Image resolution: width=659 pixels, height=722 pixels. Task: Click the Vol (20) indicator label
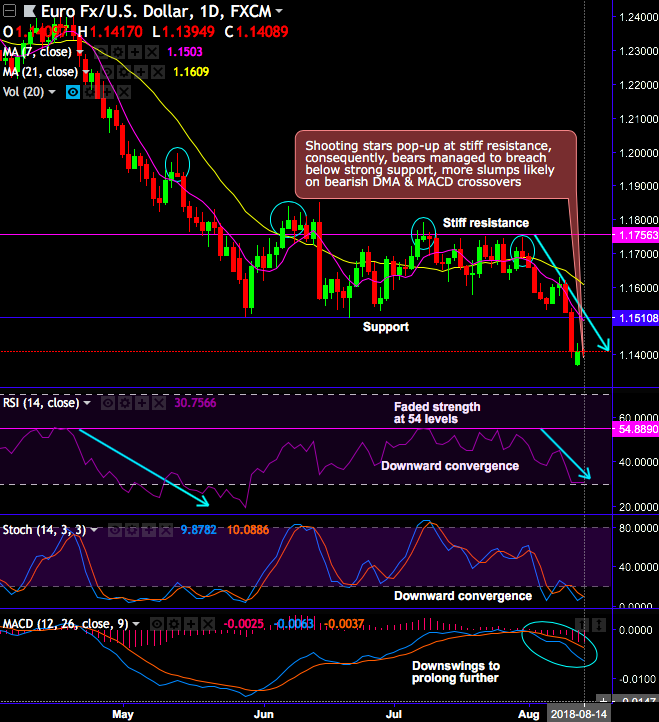[x=23, y=92]
